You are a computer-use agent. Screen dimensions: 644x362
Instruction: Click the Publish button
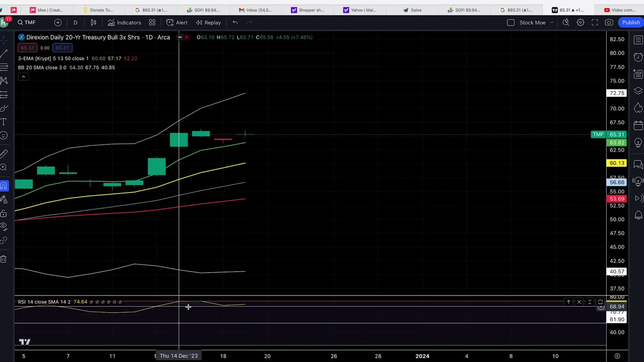pyautogui.click(x=631, y=23)
